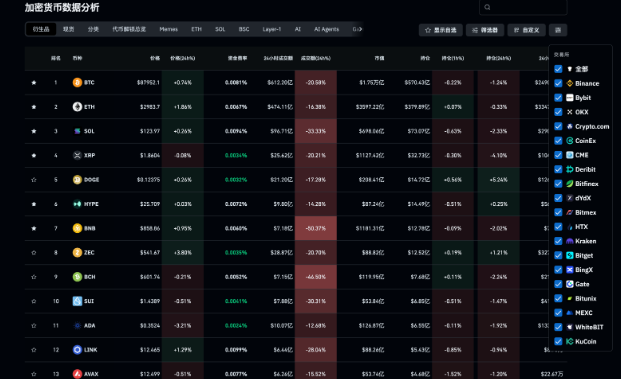This screenshot has width=621, height=379.
Task: Focus the search input field
Action: tap(523, 7)
